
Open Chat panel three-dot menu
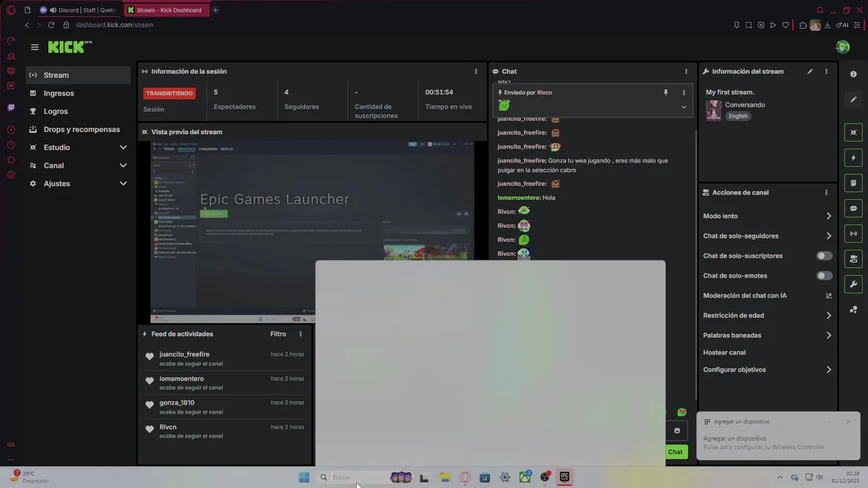pos(686,71)
